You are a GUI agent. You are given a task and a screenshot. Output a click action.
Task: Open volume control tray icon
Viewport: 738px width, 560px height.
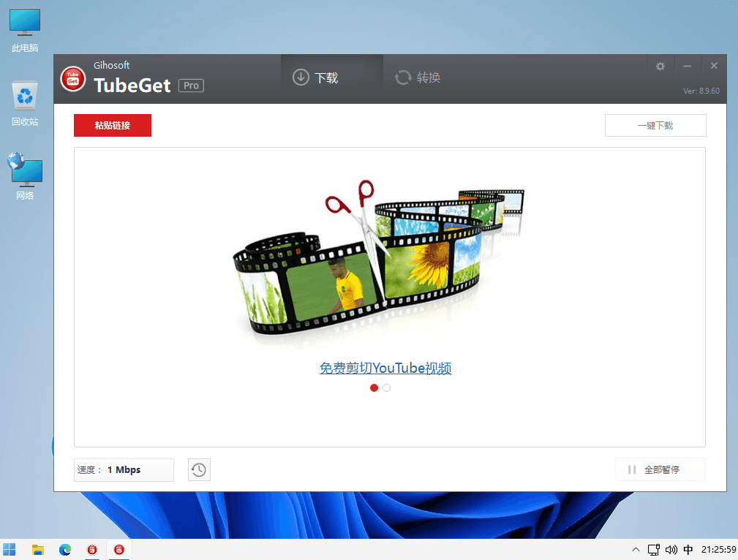671,550
